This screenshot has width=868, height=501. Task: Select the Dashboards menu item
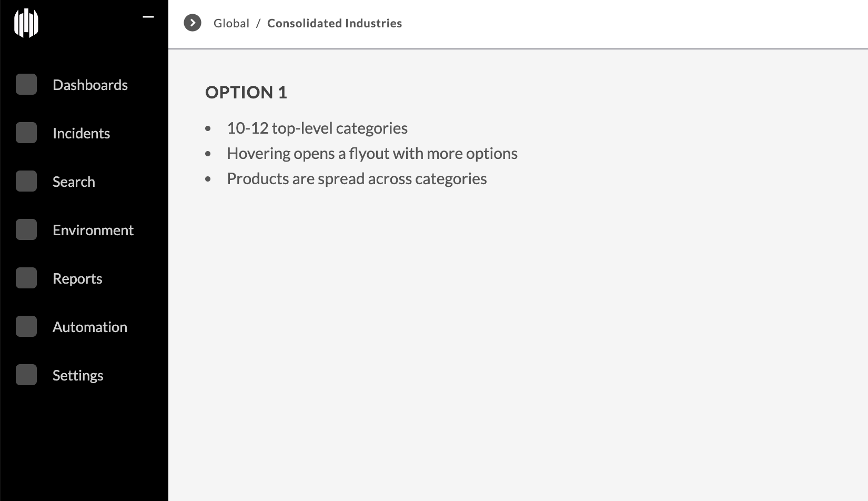tap(90, 84)
